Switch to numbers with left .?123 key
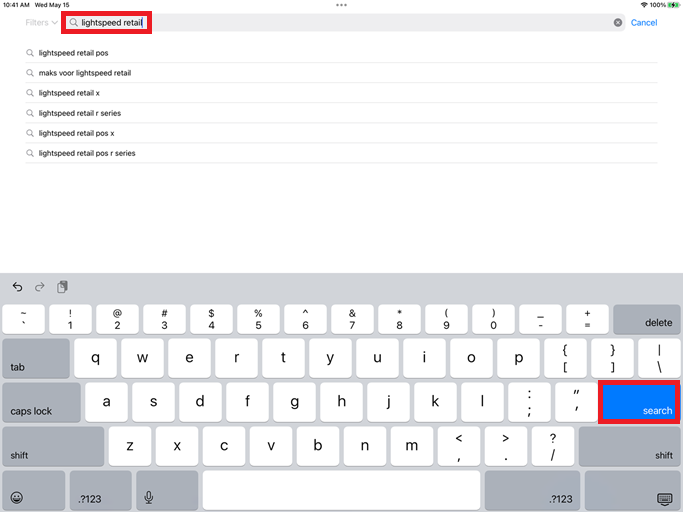The width and height of the screenshot is (683, 512). [101, 490]
